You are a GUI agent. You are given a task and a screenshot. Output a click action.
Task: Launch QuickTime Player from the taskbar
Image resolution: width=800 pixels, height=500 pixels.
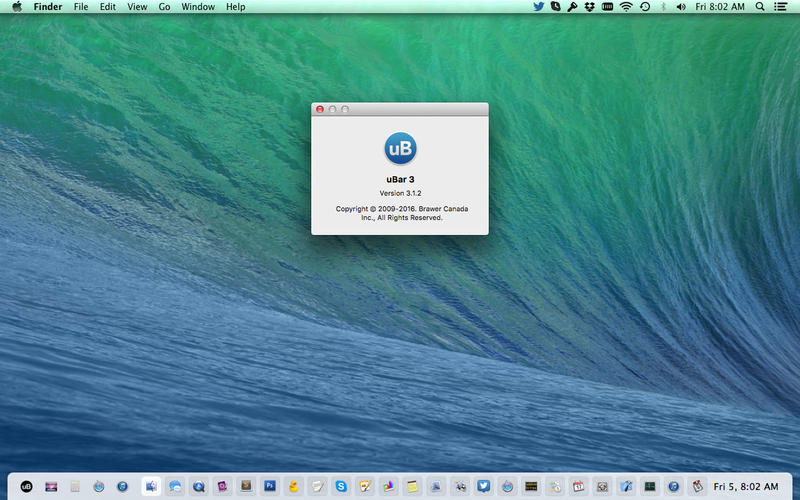pos(198,487)
